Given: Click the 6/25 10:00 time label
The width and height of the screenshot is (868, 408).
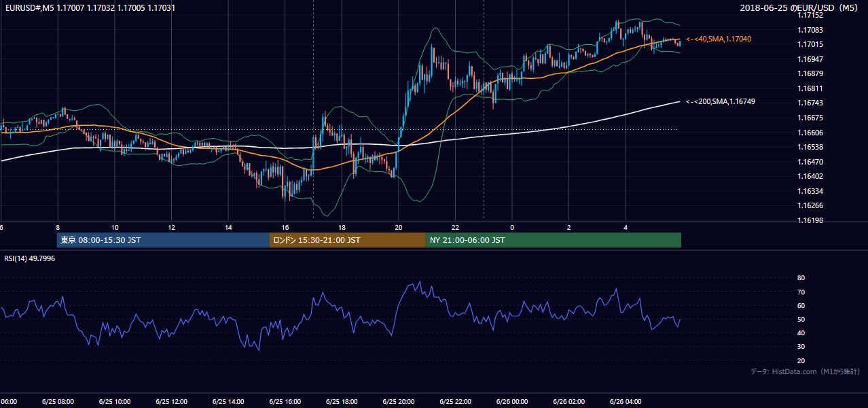Looking at the screenshot, I should click(115, 401).
